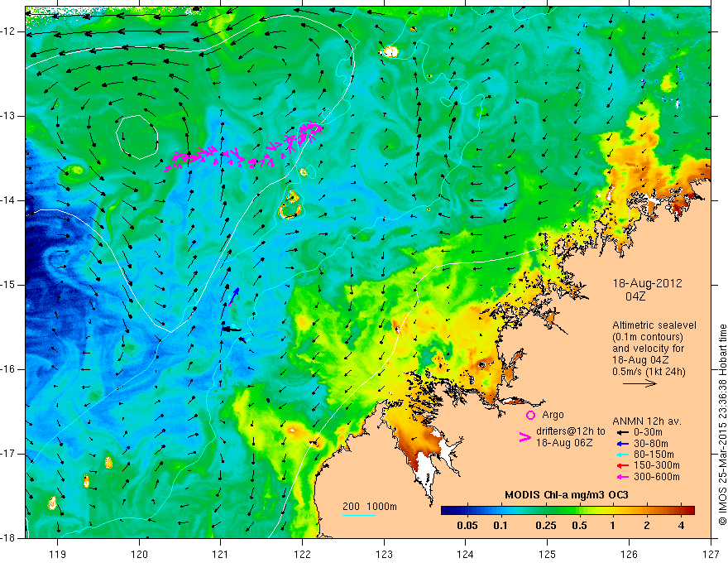This screenshot has width=728, height=563.
Task: Click the latitude axis label '-16'
Action: coord(8,368)
